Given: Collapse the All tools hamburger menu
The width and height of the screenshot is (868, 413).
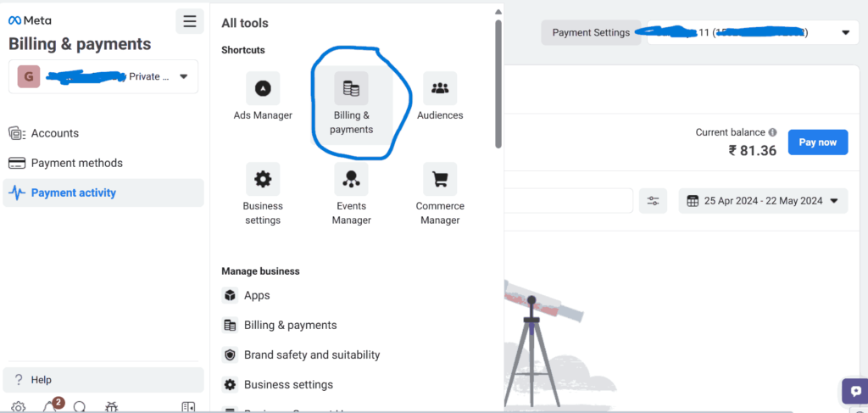Looking at the screenshot, I should (x=189, y=21).
